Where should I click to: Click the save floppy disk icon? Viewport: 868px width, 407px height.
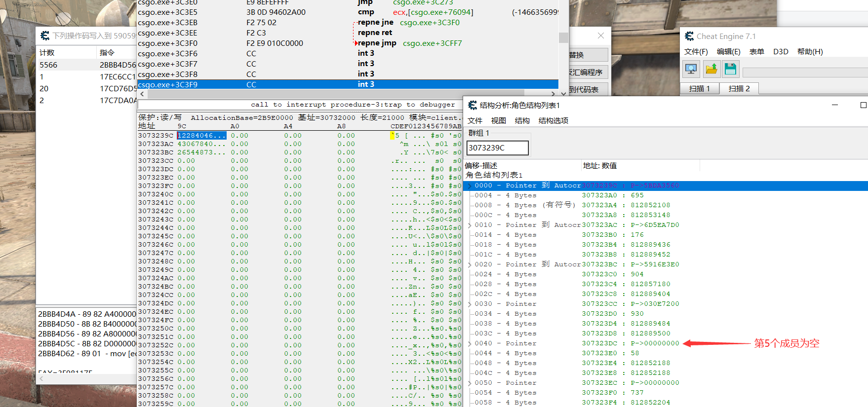730,69
